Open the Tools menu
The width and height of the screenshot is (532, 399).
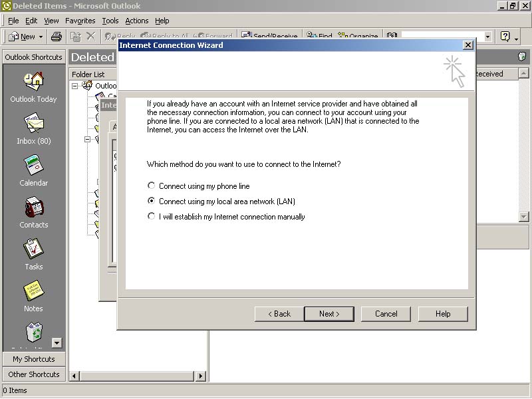(x=110, y=21)
